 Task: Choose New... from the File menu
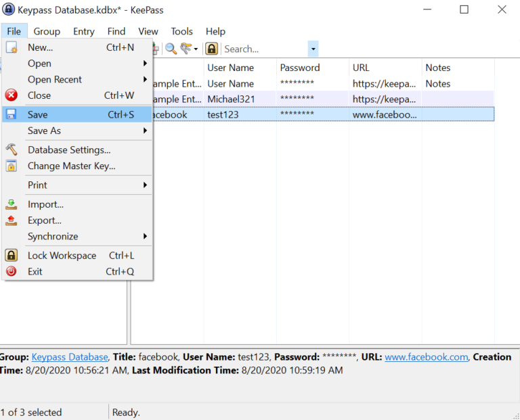pyautogui.click(x=77, y=47)
